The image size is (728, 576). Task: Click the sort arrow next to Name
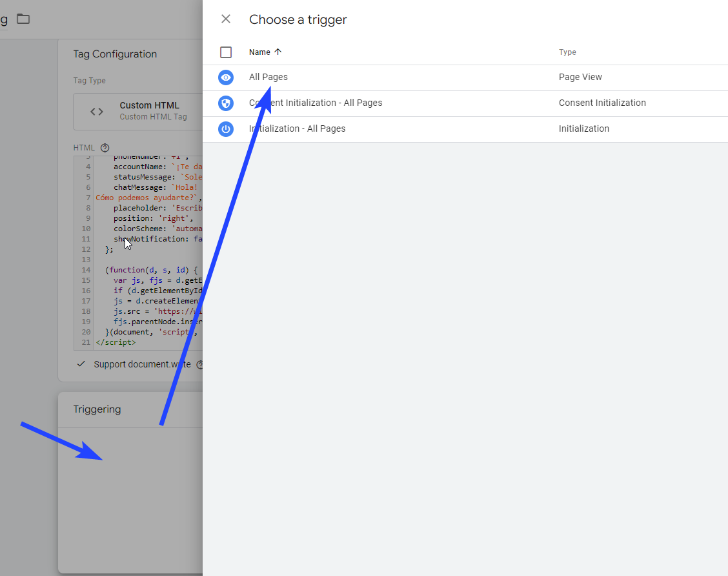tap(278, 52)
